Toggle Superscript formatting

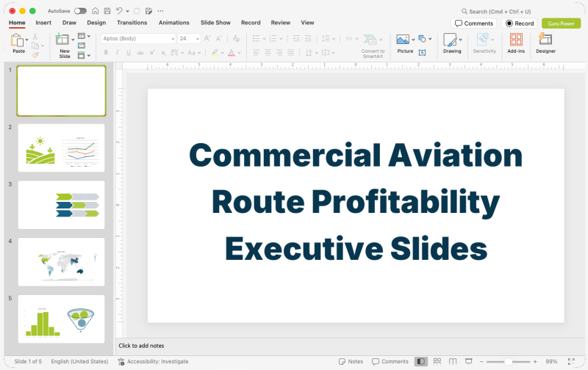tap(152, 52)
